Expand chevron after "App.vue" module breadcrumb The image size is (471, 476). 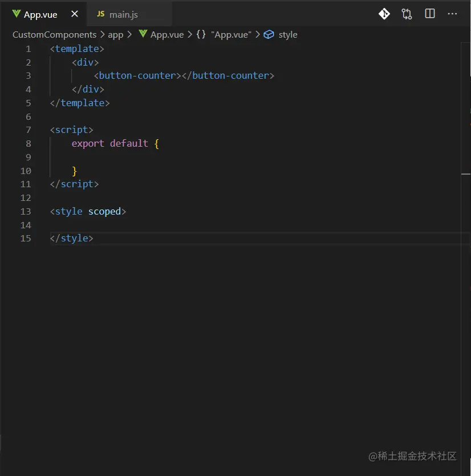coord(258,35)
